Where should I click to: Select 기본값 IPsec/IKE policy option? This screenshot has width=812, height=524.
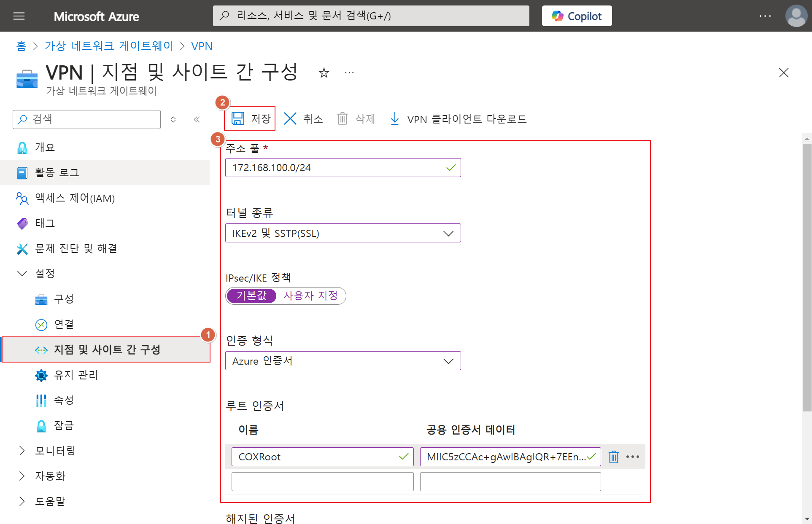coord(252,296)
